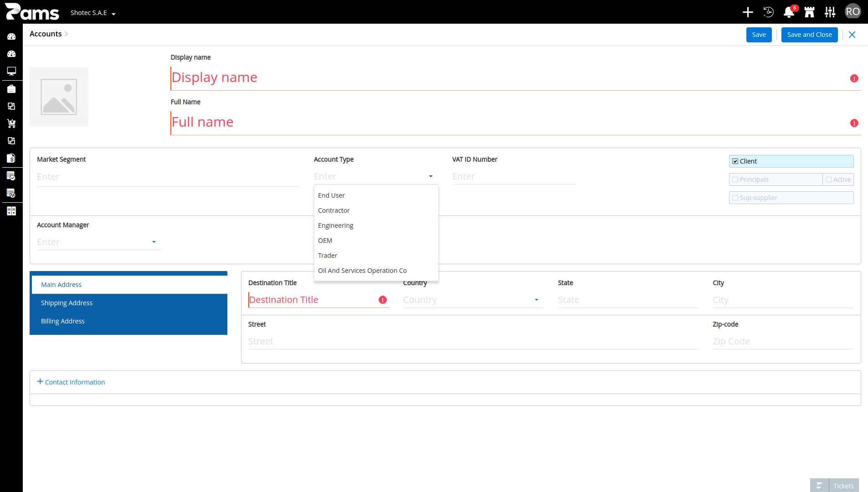The width and height of the screenshot is (868, 492).
Task: Open the plus add-new icon in header
Action: pyautogui.click(x=748, y=12)
